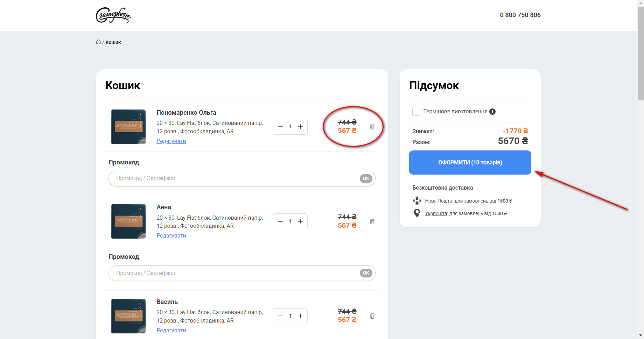Click the Василь album thumbnail
This screenshot has width=644, height=339.
pos(128,316)
